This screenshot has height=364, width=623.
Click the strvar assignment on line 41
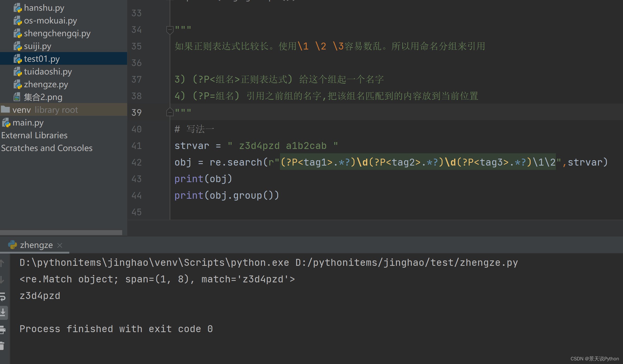click(x=256, y=146)
